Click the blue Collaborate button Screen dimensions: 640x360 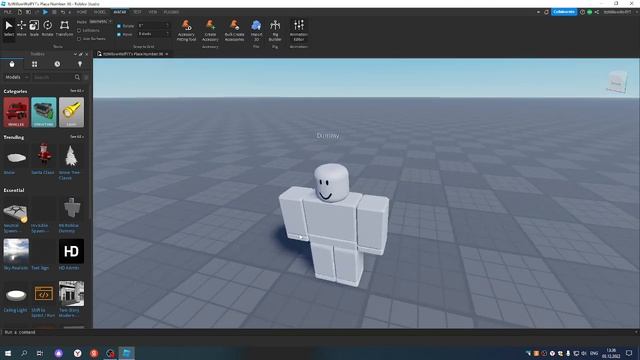[x=564, y=12]
